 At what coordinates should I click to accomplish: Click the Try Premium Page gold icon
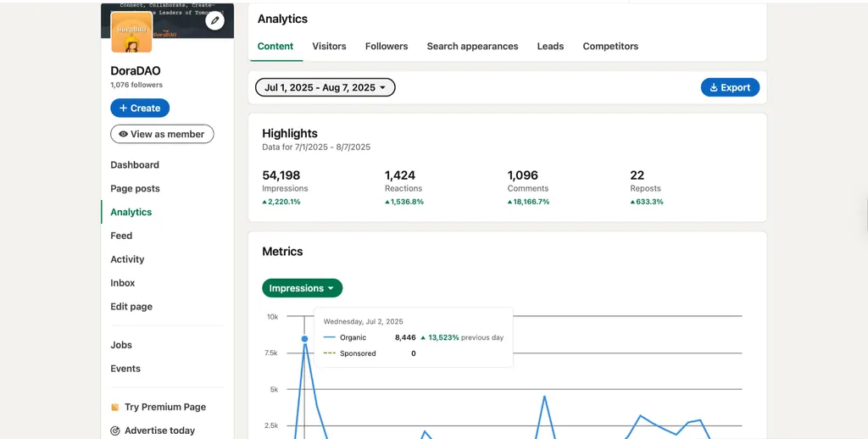[115, 407]
